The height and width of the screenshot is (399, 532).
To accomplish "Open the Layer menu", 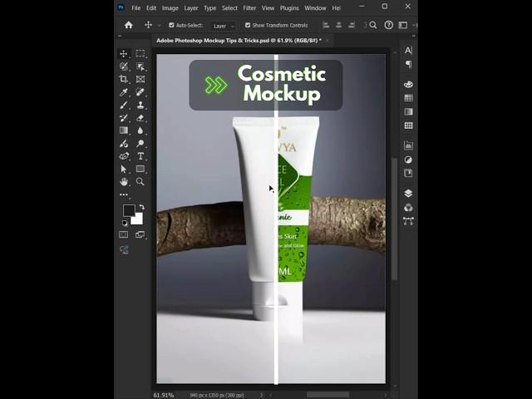I will click(x=191, y=8).
